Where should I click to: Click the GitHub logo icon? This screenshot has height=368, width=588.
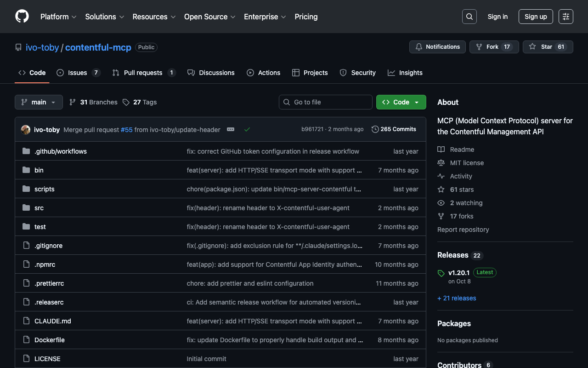[22, 17]
